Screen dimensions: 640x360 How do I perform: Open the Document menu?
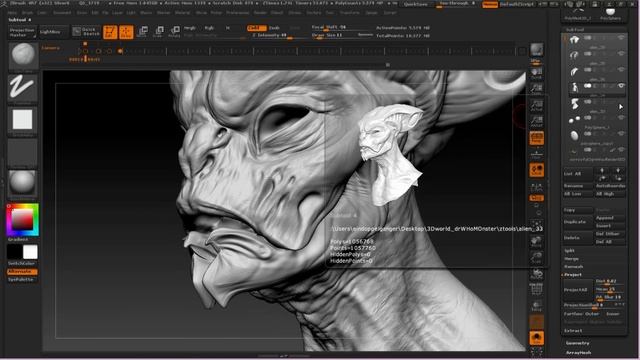(x=62, y=13)
